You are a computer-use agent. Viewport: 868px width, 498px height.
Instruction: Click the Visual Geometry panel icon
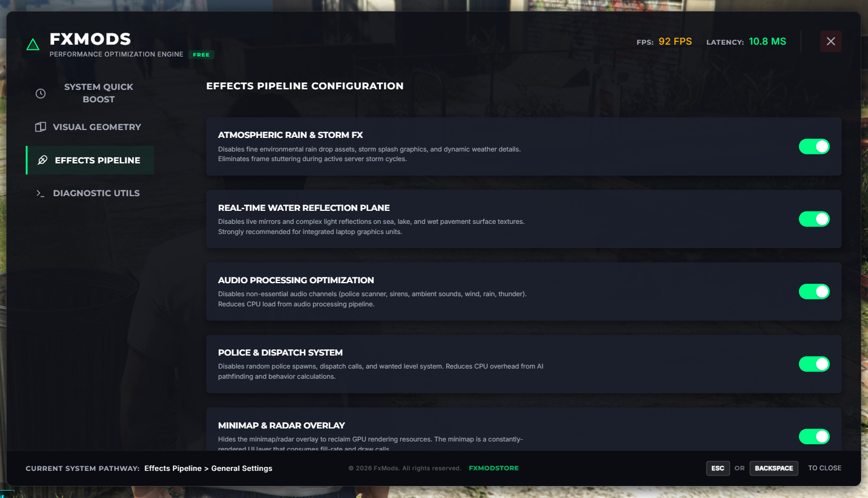click(x=41, y=127)
